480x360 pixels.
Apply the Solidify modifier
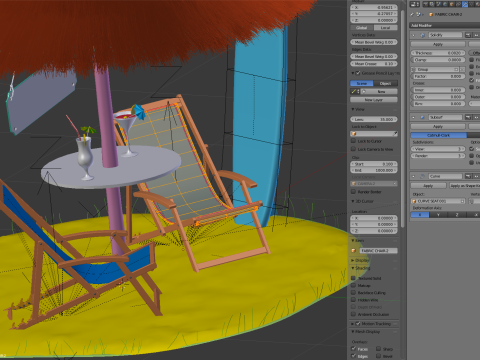438,44
